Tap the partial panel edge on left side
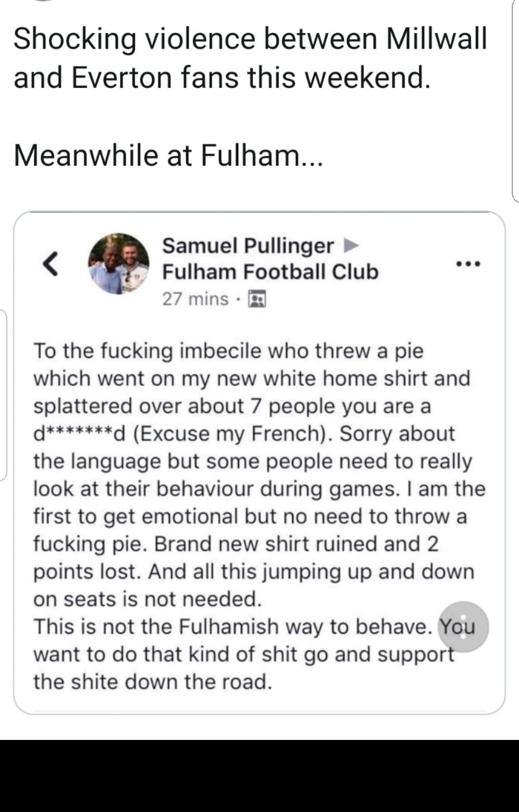 point(3,395)
